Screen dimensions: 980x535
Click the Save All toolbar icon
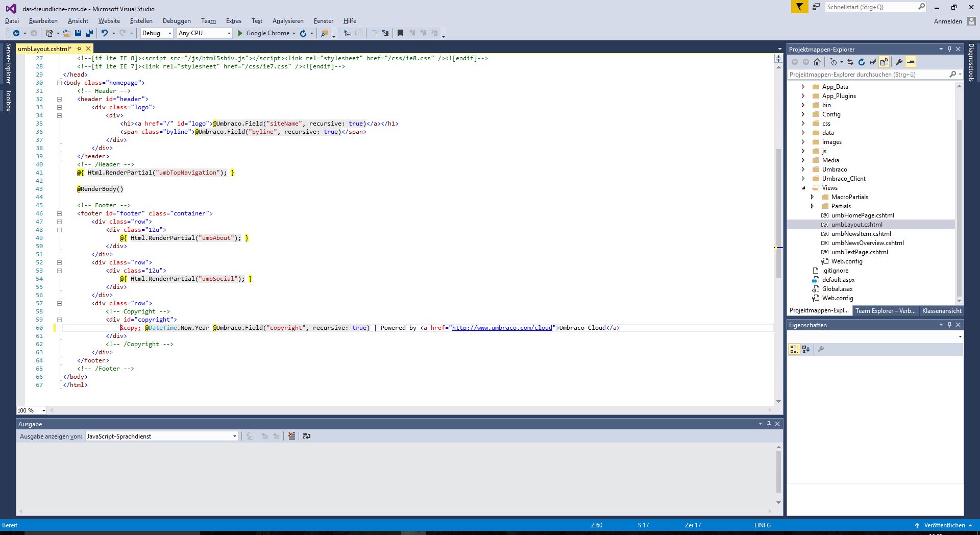[x=89, y=33]
